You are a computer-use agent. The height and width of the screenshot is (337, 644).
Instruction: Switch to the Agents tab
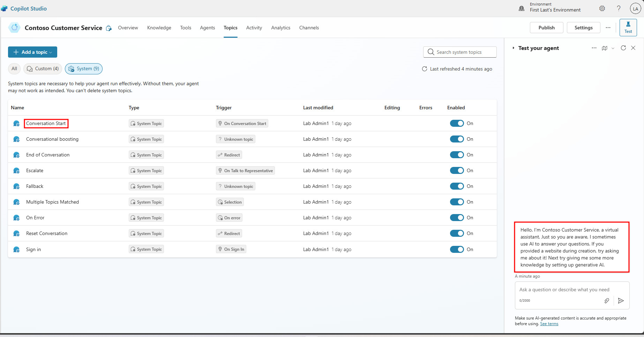(x=208, y=28)
